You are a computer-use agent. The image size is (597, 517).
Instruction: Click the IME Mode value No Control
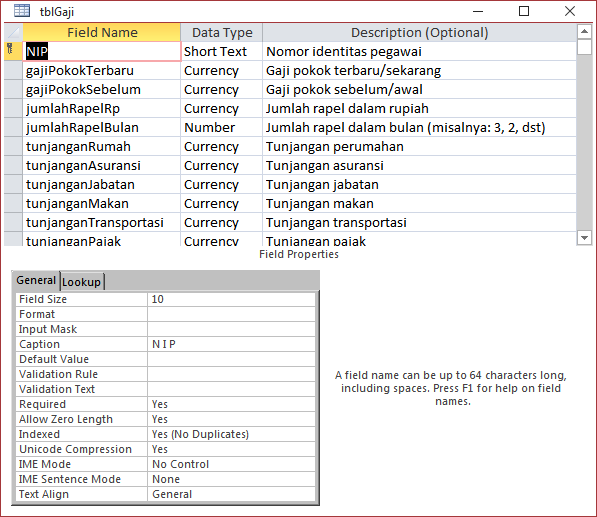coord(231,464)
